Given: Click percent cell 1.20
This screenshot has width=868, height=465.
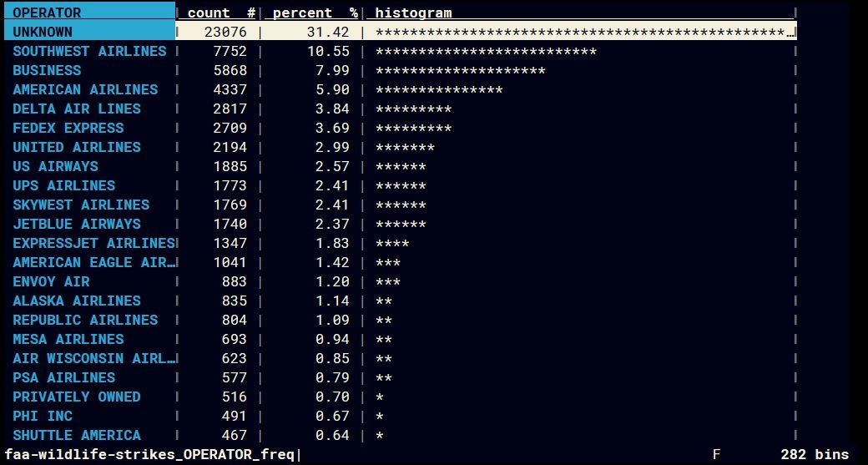Looking at the screenshot, I should click(x=333, y=281).
